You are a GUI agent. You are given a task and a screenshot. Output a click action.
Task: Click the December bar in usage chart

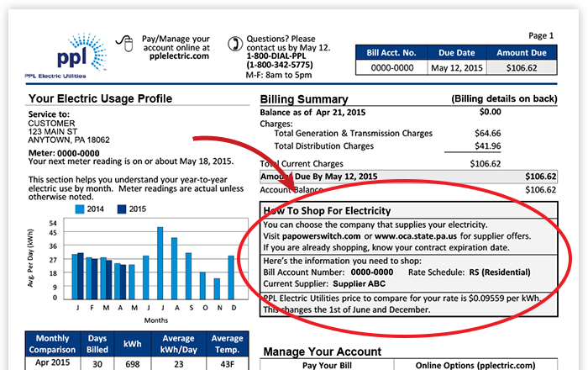click(231, 277)
